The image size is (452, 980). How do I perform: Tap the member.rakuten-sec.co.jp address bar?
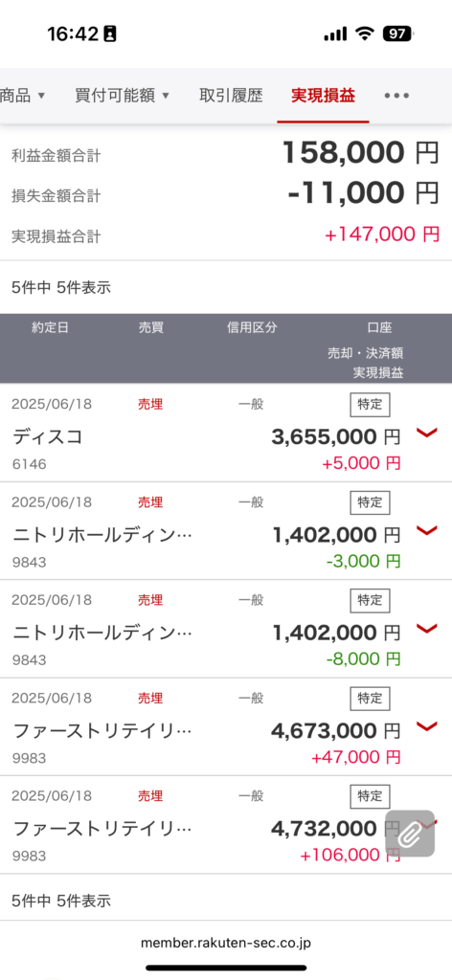[x=226, y=943]
